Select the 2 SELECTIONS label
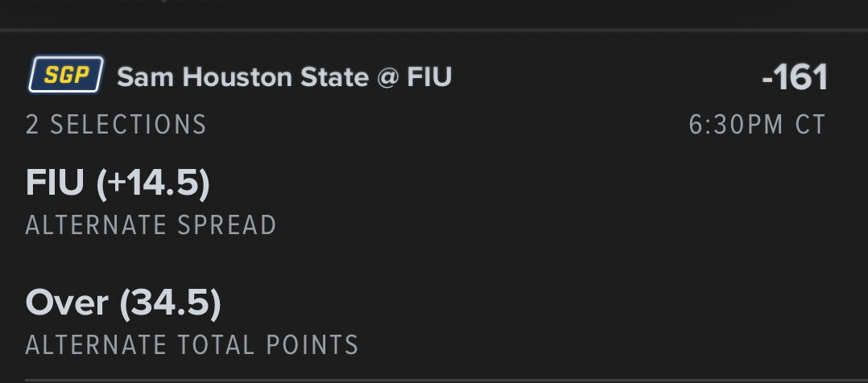 click(x=116, y=125)
